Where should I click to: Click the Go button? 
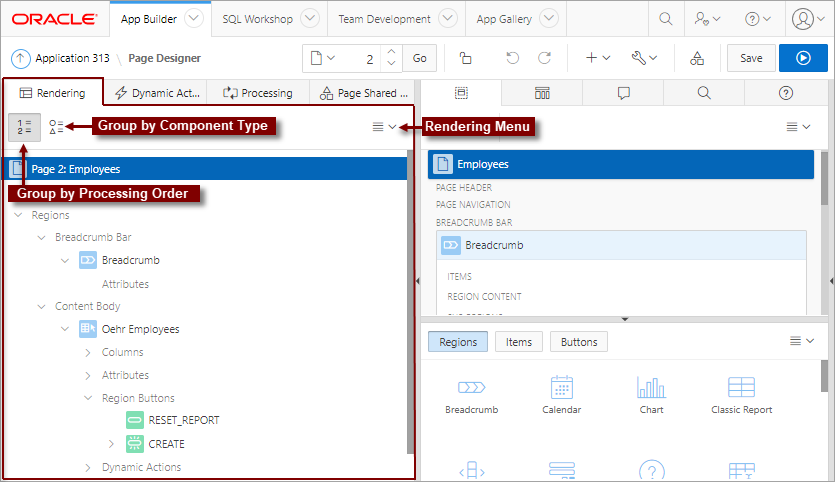coord(420,58)
